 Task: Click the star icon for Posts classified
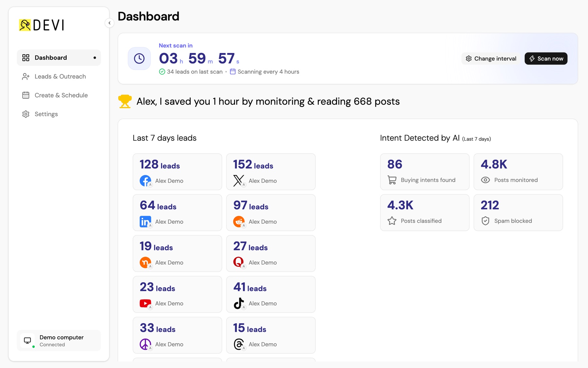click(392, 221)
